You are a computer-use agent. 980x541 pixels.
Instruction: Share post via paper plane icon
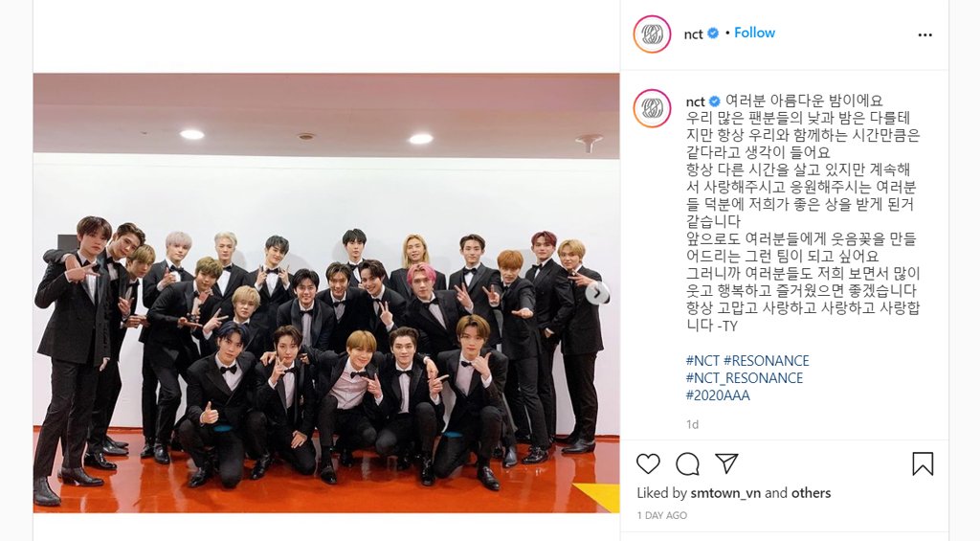(x=727, y=462)
